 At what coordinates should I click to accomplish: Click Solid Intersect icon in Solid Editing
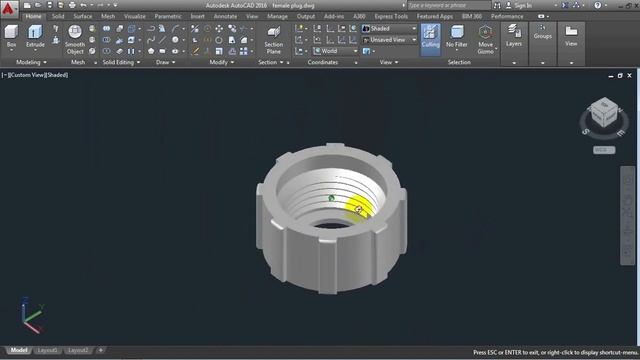(107, 51)
